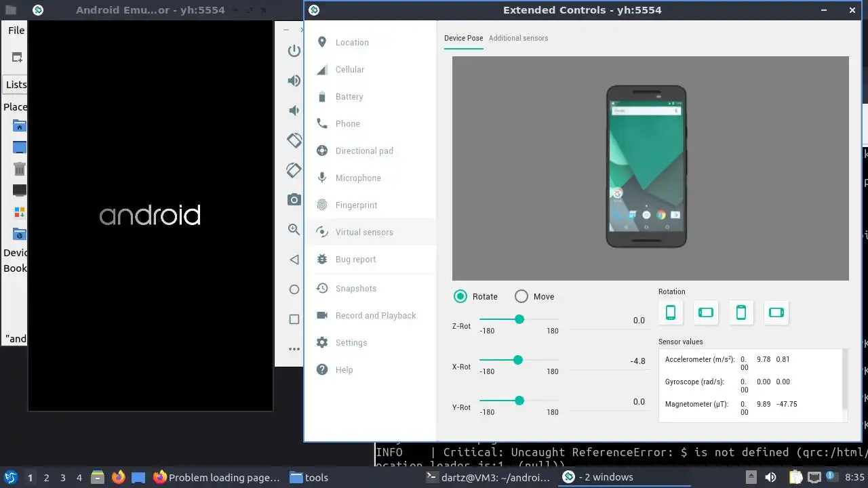Screen dimensions: 868x488
Task: Tap the emulator Back triangle button
Action: tap(294, 260)
